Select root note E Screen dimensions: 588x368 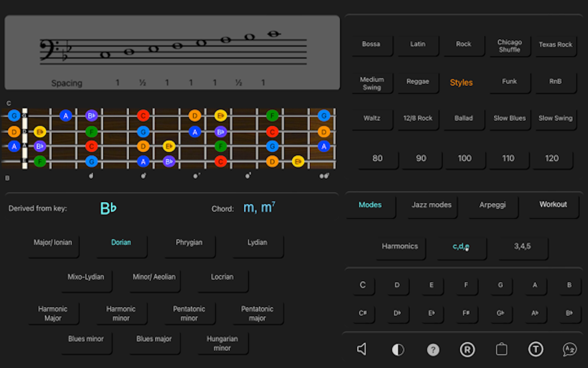pos(431,286)
